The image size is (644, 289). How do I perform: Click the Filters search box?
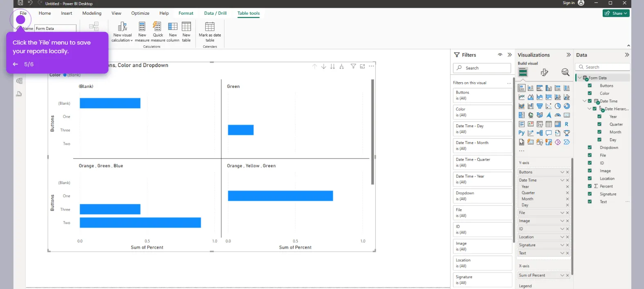482,68
